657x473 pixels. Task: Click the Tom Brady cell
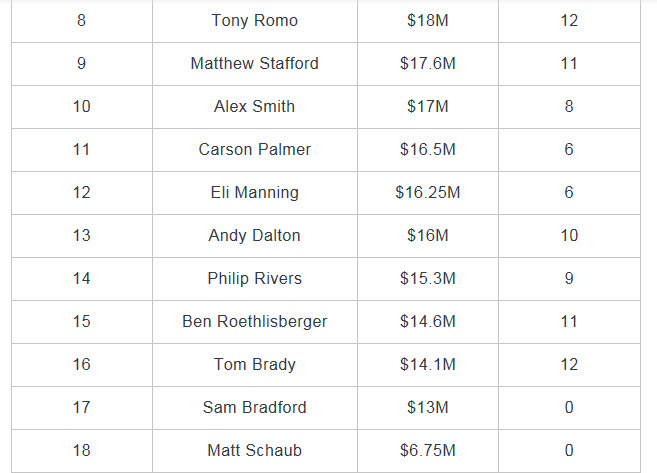pyautogui.click(x=254, y=364)
